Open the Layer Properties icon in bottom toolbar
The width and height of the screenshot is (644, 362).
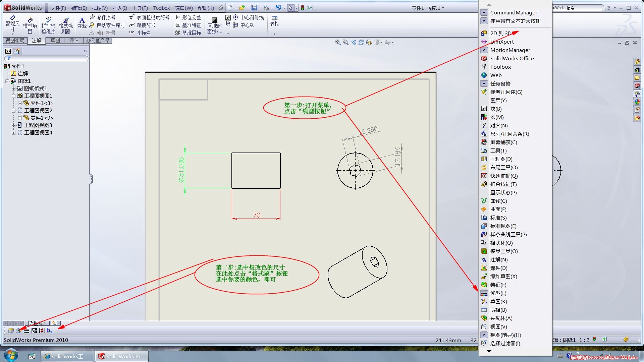pos(11,331)
